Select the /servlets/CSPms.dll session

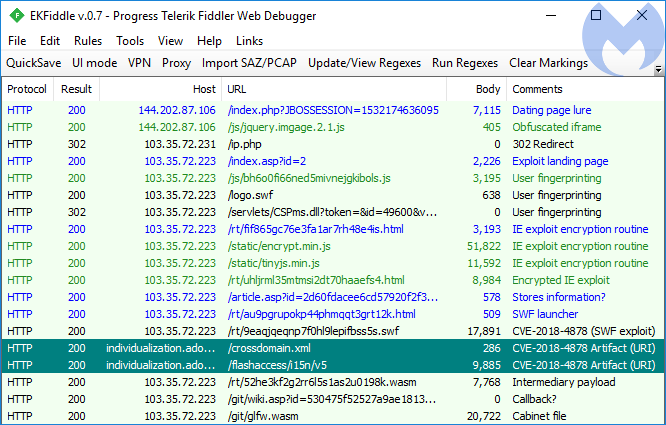pos(333,212)
